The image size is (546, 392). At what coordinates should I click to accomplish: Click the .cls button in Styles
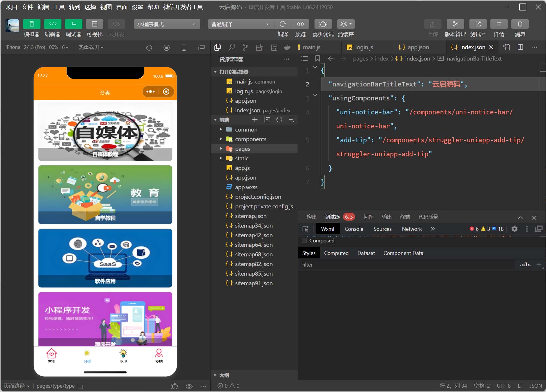click(x=525, y=265)
